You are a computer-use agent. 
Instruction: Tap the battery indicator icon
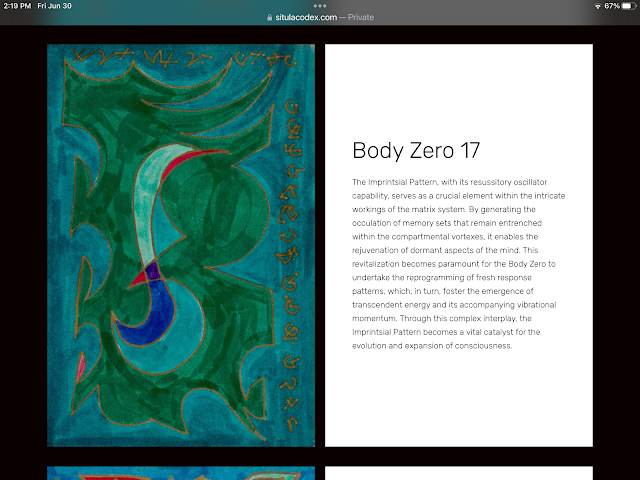(x=629, y=6)
